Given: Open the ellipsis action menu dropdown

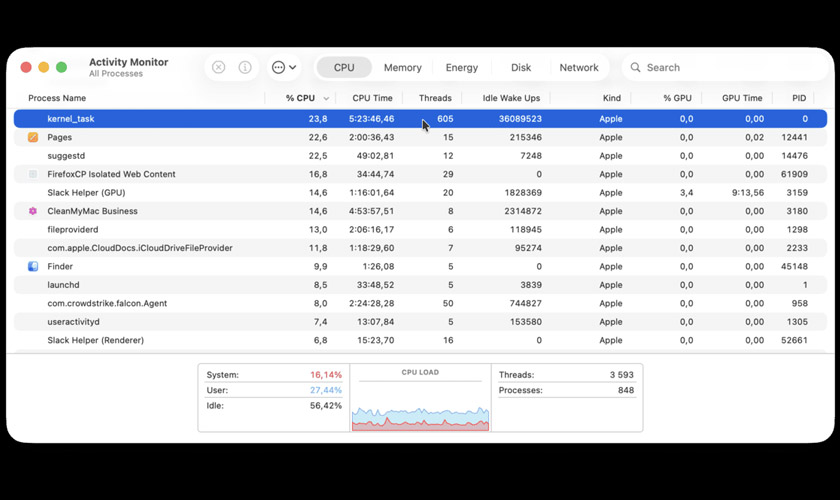Looking at the screenshot, I should tap(284, 67).
